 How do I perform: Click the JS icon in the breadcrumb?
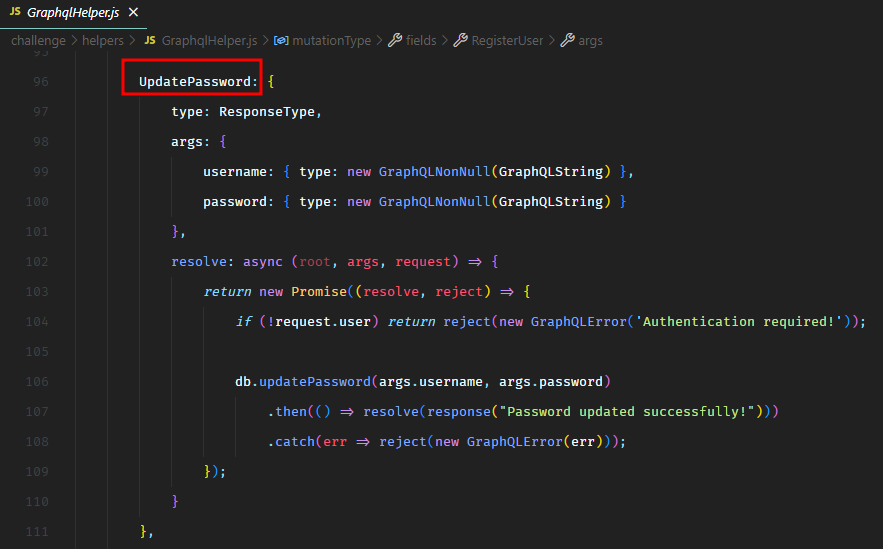(x=150, y=41)
